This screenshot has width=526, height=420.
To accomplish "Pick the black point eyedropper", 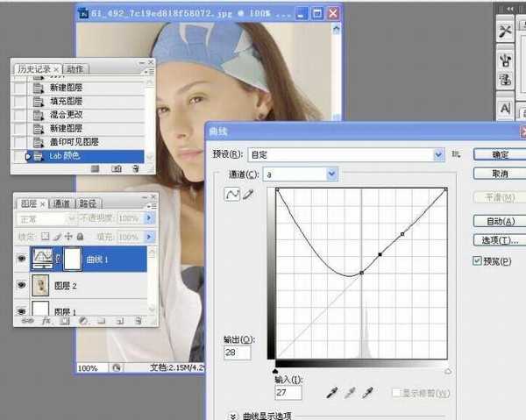I will [332, 392].
